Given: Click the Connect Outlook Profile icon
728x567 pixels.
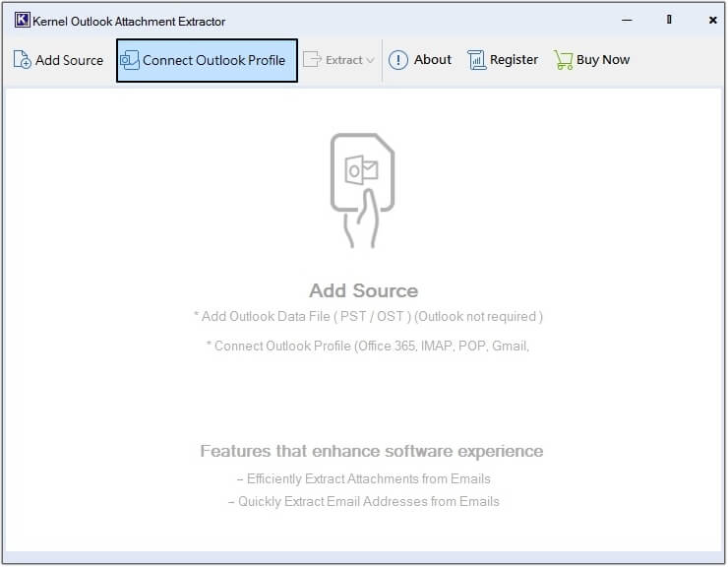Looking at the screenshot, I should coord(130,60).
